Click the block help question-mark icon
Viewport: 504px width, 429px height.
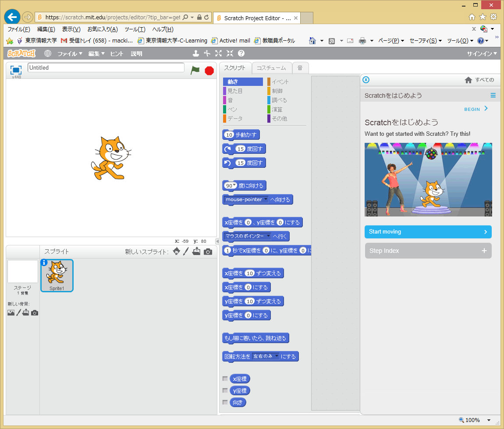point(241,53)
